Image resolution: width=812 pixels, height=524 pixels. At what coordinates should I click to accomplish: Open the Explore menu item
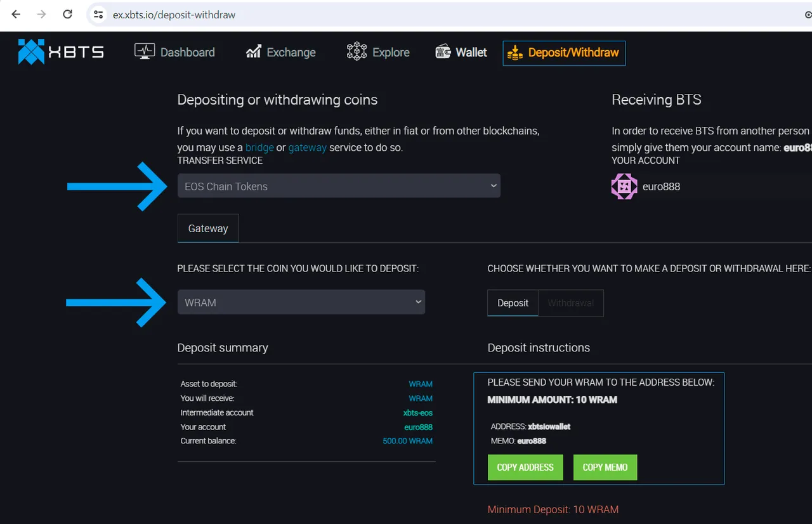click(x=378, y=52)
